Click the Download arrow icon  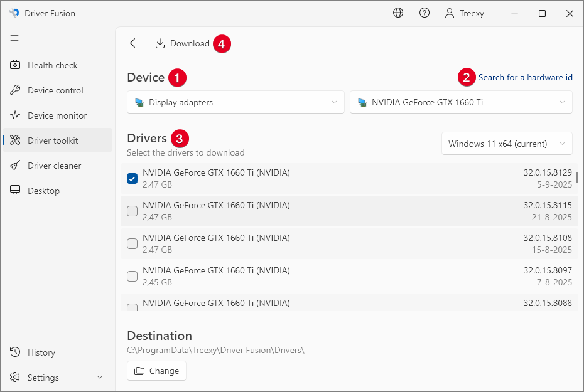pos(160,43)
